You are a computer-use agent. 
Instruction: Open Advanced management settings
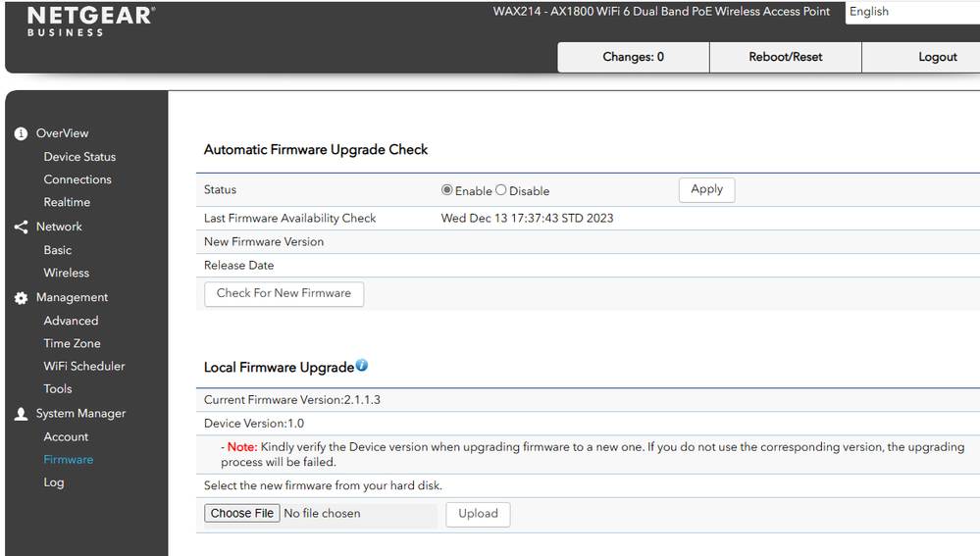point(71,321)
